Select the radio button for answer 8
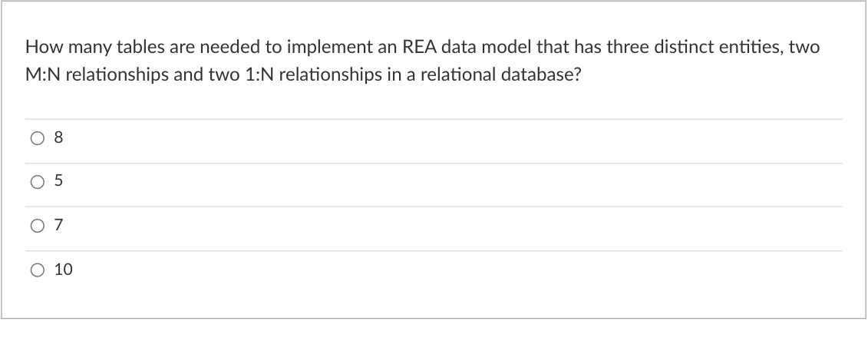The width and height of the screenshot is (868, 344). click(37, 138)
